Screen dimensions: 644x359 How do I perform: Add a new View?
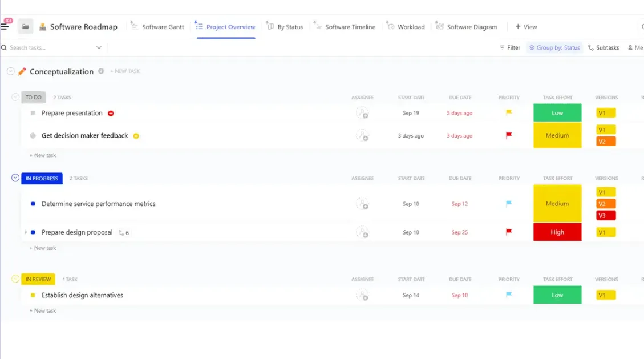(526, 27)
